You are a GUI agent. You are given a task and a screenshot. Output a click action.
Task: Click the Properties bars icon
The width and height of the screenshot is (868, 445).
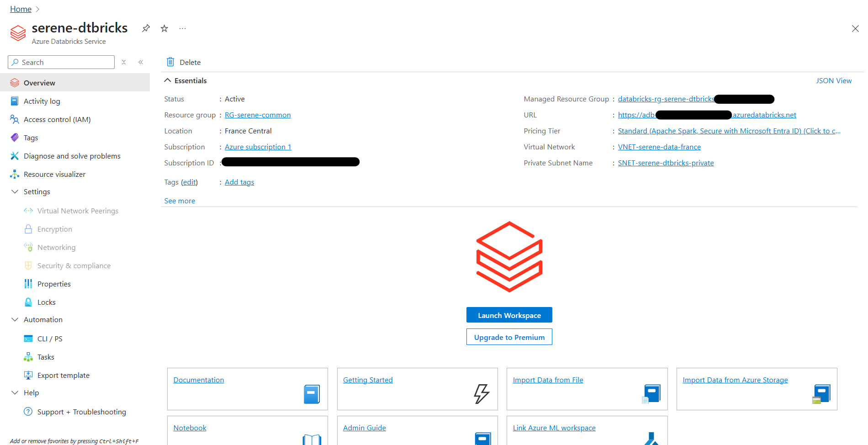[x=28, y=284]
